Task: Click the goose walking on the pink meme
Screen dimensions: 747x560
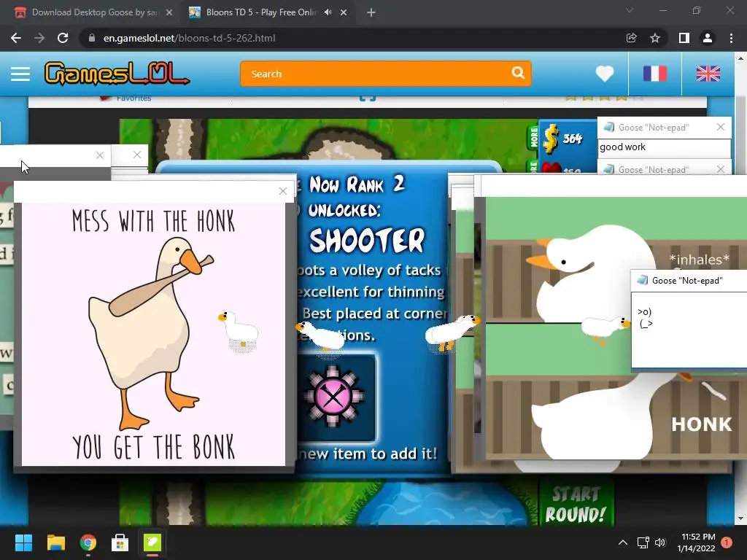Action: point(239,331)
